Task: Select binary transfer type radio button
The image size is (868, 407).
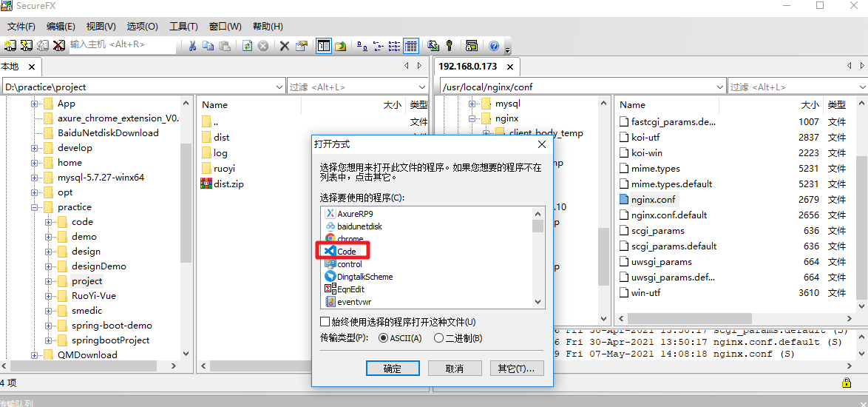Action: pyautogui.click(x=438, y=337)
